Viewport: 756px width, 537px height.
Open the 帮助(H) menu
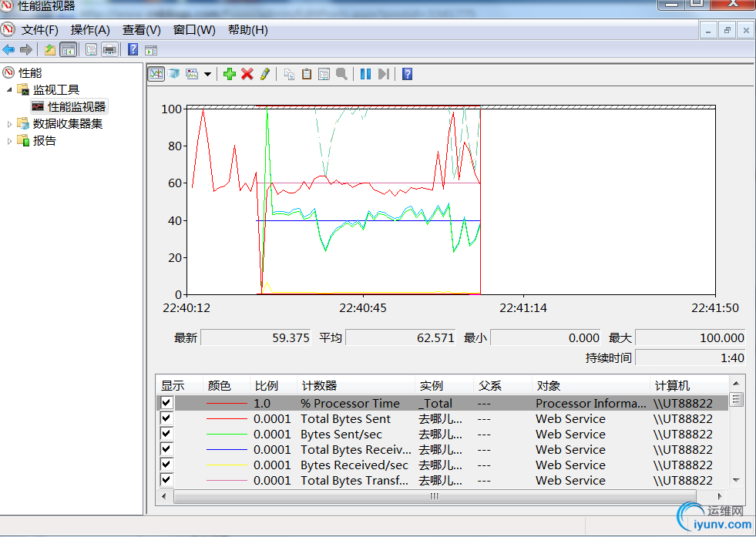pyautogui.click(x=248, y=30)
